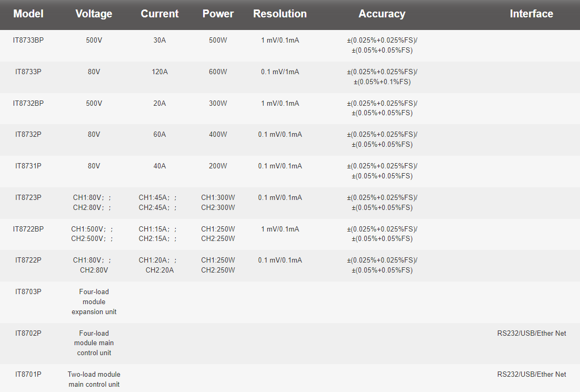This screenshot has height=392, width=580.
Task: Click the CH1:300W power cell for IT8723P
Action: 218,202
